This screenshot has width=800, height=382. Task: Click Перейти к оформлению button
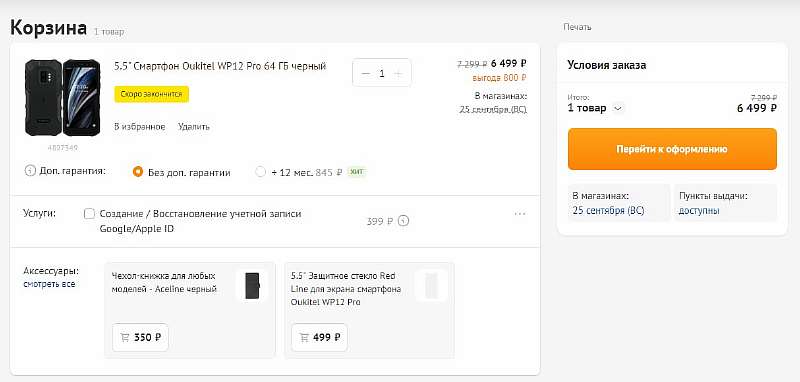coord(672,149)
